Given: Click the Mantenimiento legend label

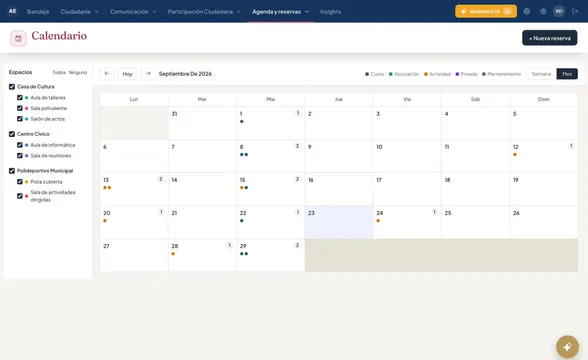Looking at the screenshot, I should coord(504,74).
